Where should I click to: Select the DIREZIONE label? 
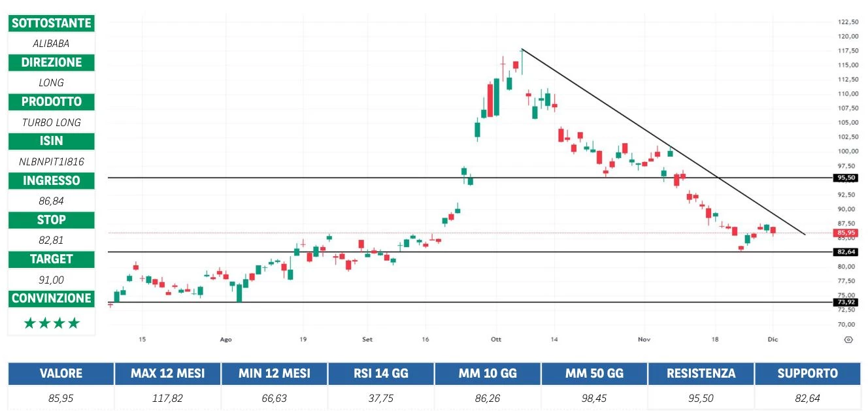point(52,62)
